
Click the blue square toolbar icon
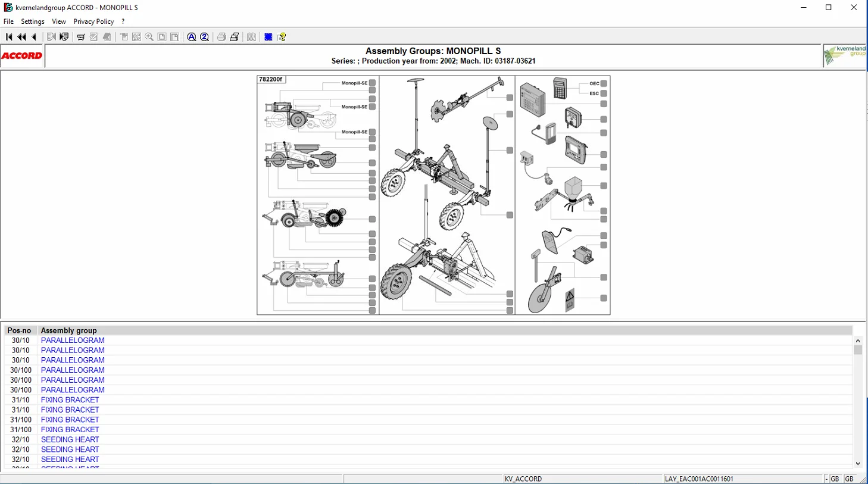(268, 37)
